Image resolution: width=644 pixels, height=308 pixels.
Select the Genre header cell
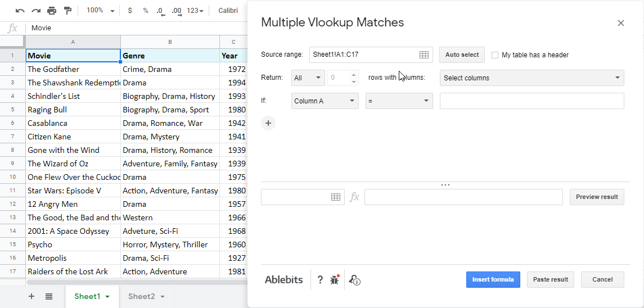coord(170,56)
